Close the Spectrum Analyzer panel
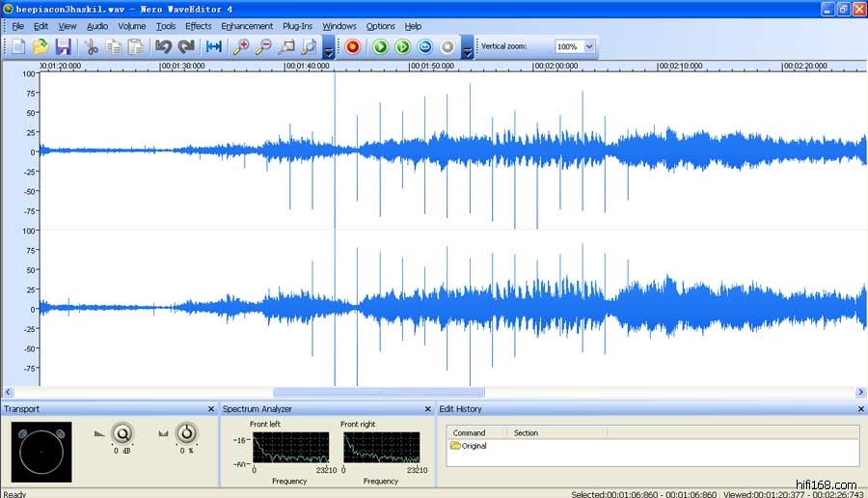 coord(428,409)
